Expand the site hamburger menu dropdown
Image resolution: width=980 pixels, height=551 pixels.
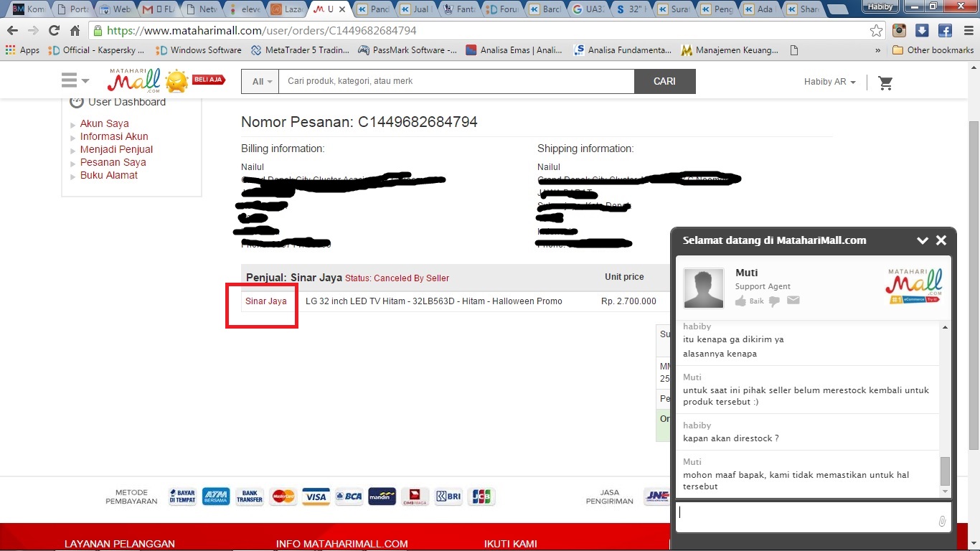click(75, 80)
